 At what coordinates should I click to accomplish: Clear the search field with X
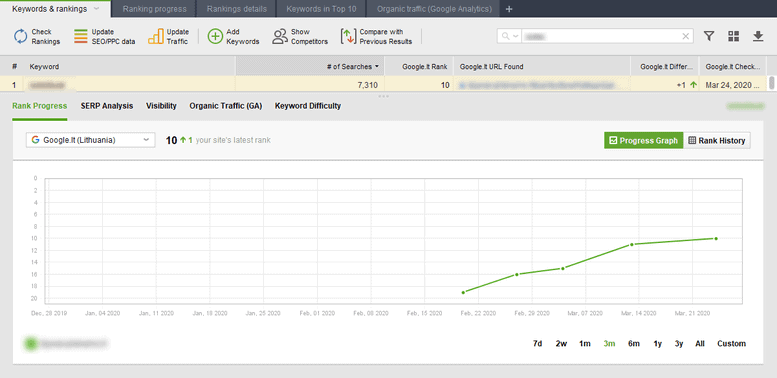click(x=686, y=36)
